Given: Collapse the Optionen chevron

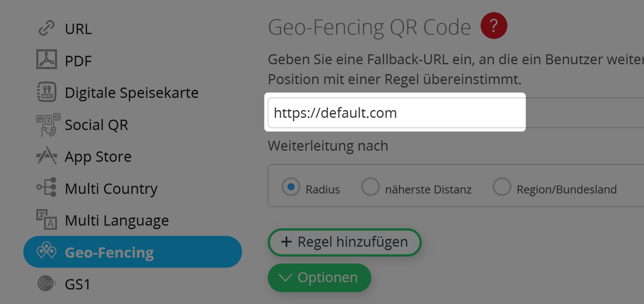Looking at the screenshot, I should pyautogui.click(x=286, y=277).
